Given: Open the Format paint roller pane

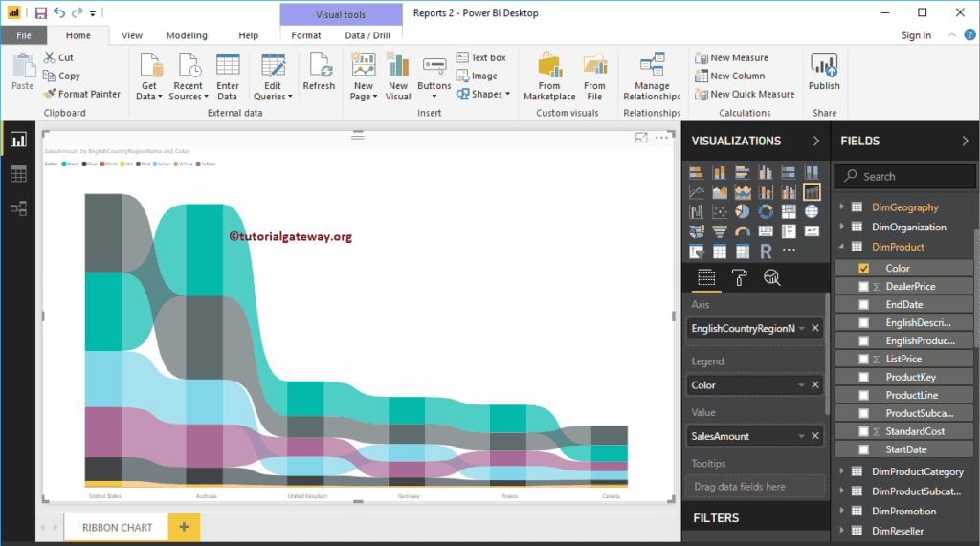Looking at the screenshot, I should point(740,277).
